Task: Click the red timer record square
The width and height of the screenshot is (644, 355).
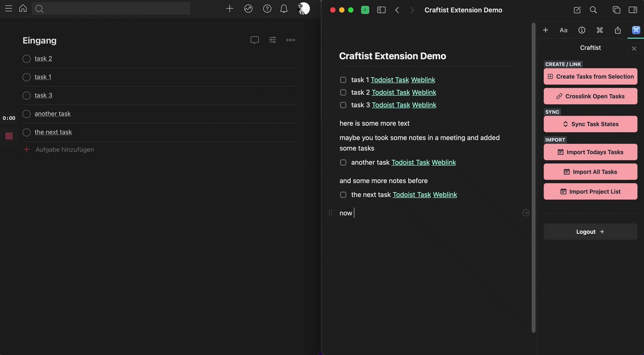Action: pos(9,136)
